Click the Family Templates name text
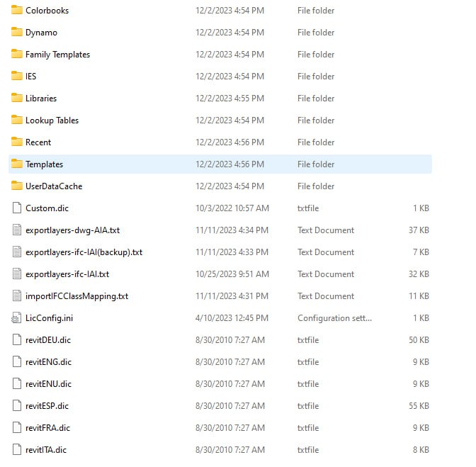 click(x=57, y=55)
